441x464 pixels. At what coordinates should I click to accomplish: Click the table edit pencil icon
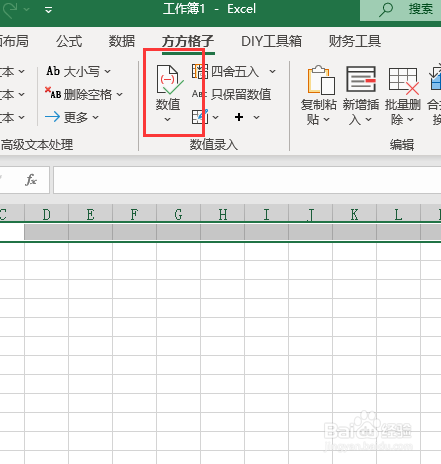(200, 117)
